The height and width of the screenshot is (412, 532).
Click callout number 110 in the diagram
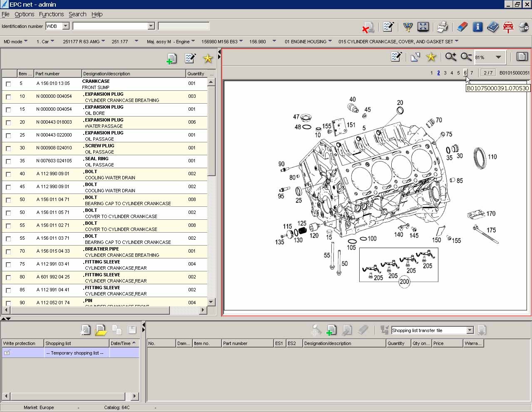(492, 157)
